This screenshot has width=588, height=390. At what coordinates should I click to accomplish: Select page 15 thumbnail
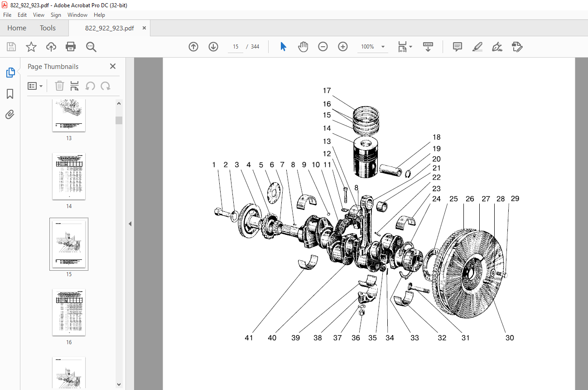[x=69, y=244]
